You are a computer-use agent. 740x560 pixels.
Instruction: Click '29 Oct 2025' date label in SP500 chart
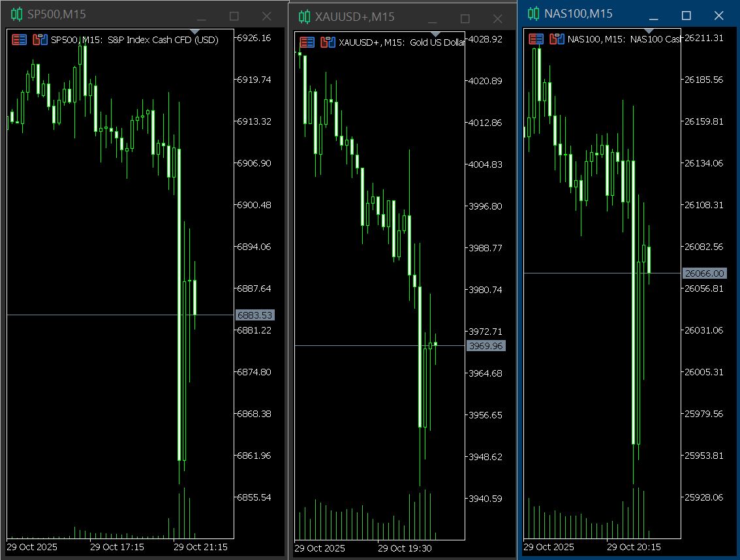[32, 547]
